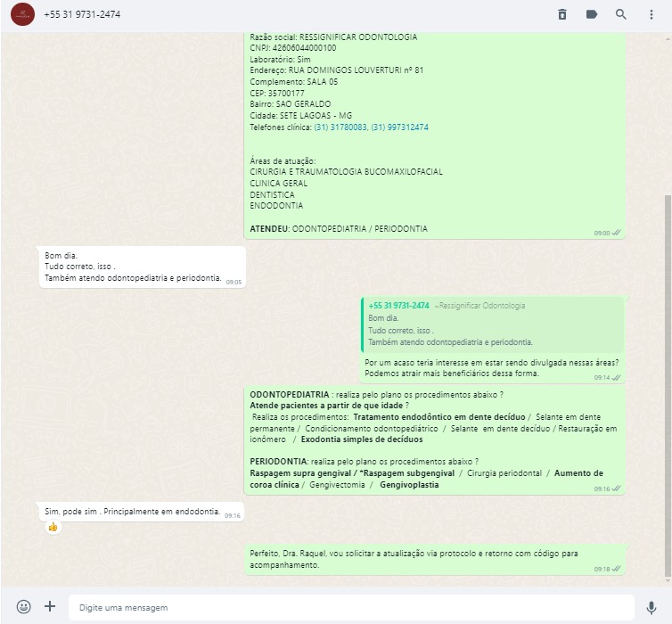Image resolution: width=672 pixels, height=624 pixels.
Task: Click the thumbs-up reaction under message
Action: pyautogui.click(x=53, y=527)
